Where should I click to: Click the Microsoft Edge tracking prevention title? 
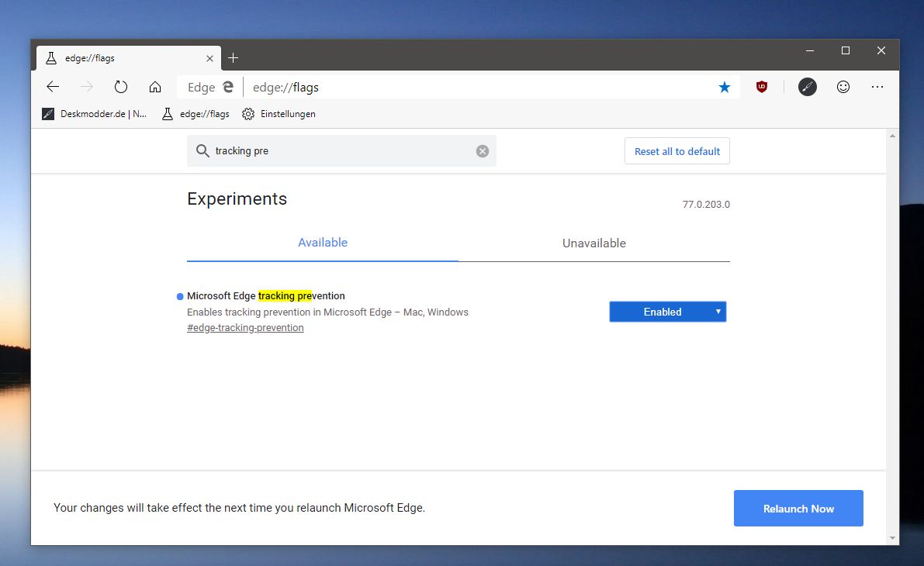(x=266, y=295)
